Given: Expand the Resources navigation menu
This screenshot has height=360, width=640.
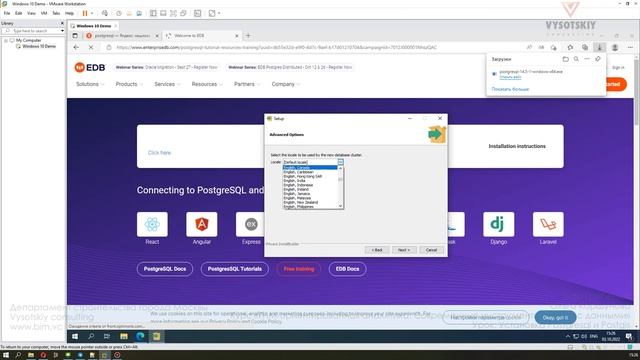Looking at the screenshot, I should (x=207, y=84).
